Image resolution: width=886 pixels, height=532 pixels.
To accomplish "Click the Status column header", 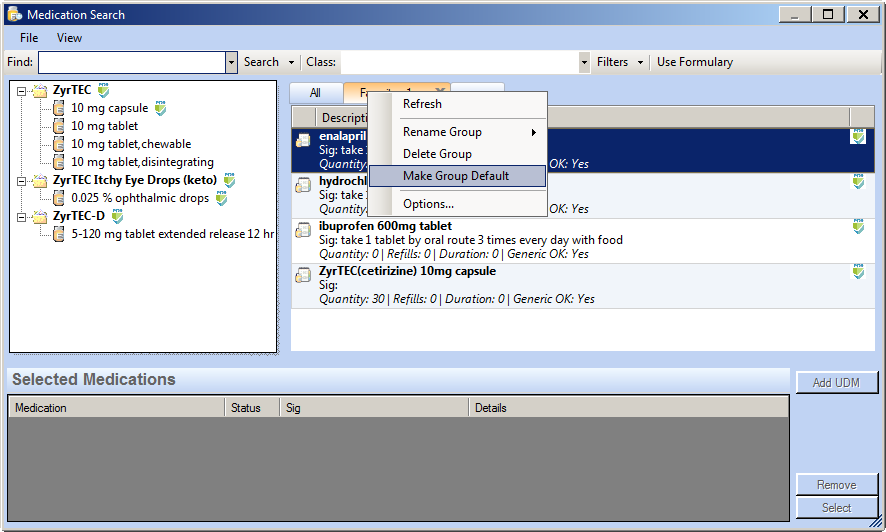I will tap(252, 408).
